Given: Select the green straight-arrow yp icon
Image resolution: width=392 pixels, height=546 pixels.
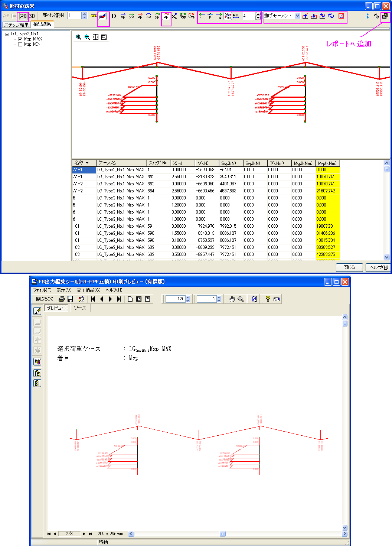Looking at the screenshot, I should (x=131, y=16).
